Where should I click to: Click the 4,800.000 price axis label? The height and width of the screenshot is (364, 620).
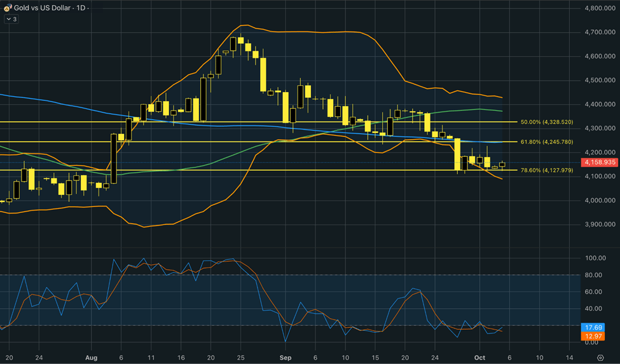[600, 8]
